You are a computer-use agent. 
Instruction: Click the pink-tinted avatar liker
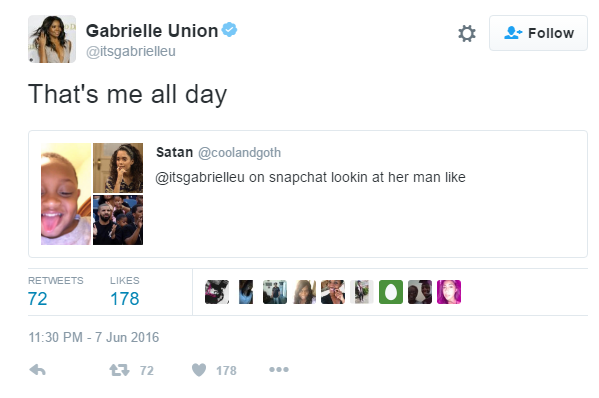(449, 292)
